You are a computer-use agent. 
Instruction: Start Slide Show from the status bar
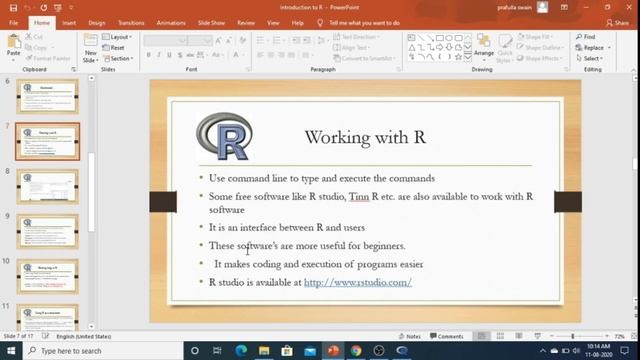tap(537, 336)
